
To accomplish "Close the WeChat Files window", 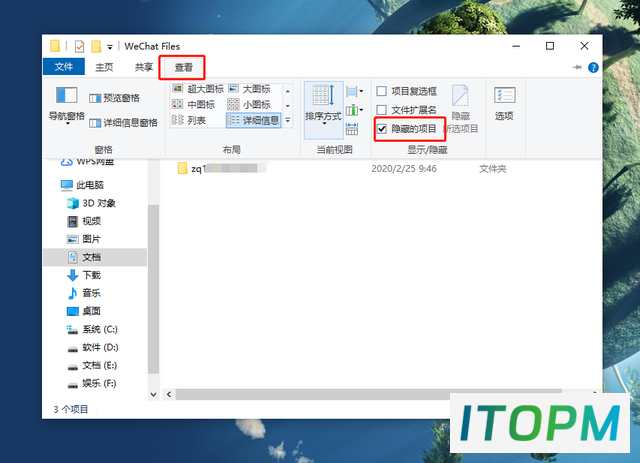I will pos(584,46).
